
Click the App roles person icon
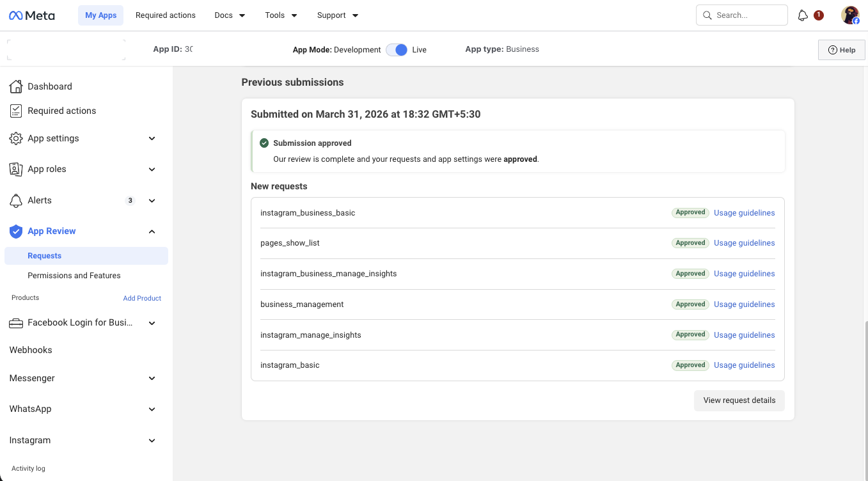click(16, 169)
